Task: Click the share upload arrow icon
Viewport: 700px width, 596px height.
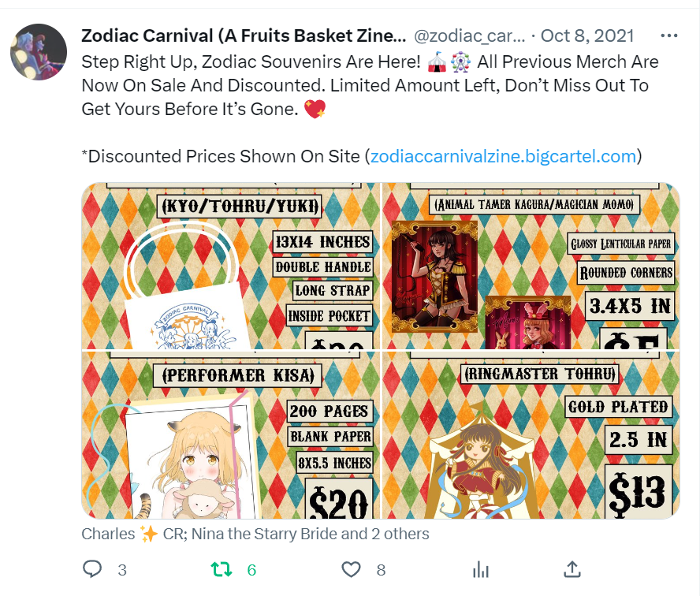Action: point(572,569)
